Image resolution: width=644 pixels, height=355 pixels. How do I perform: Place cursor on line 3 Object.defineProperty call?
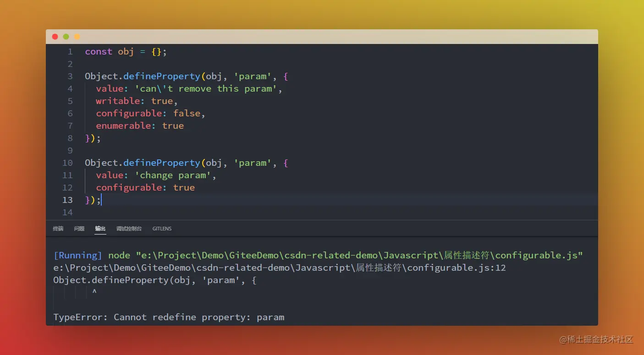[x=187, y=76]
